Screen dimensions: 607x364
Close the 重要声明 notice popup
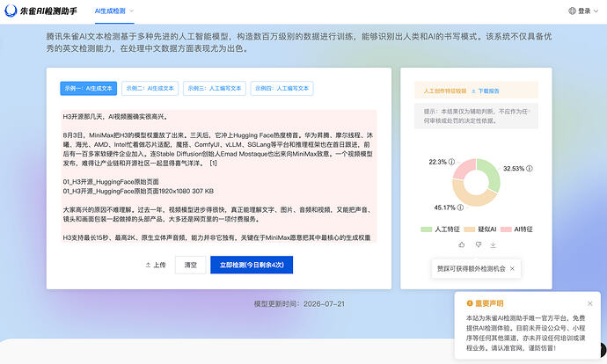(590, 303)
